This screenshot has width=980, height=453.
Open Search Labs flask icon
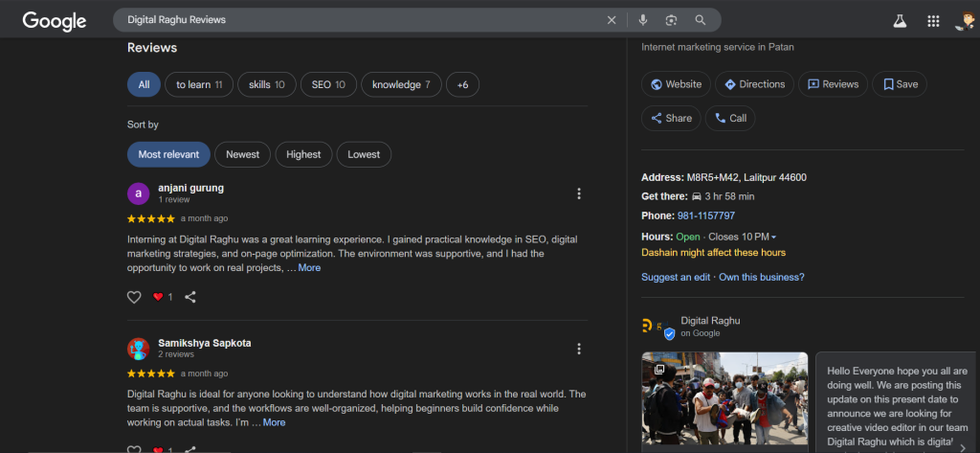click(x=900, y=21)
